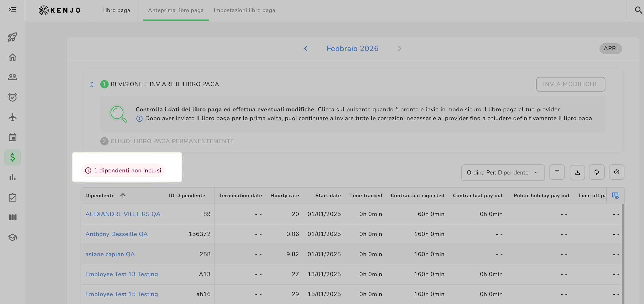Open the help question mark button
This screenshot has width=644, height=304.
click(616, 172)
